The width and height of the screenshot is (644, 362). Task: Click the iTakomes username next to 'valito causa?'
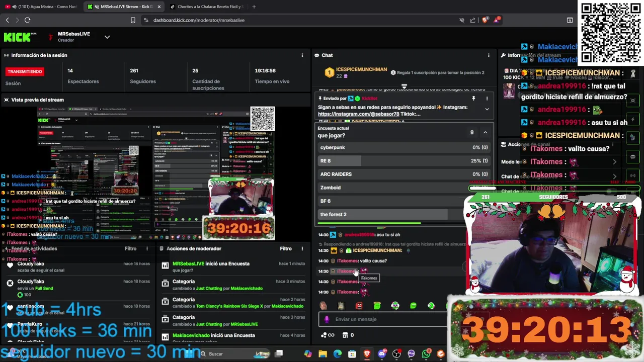[347, 261]
